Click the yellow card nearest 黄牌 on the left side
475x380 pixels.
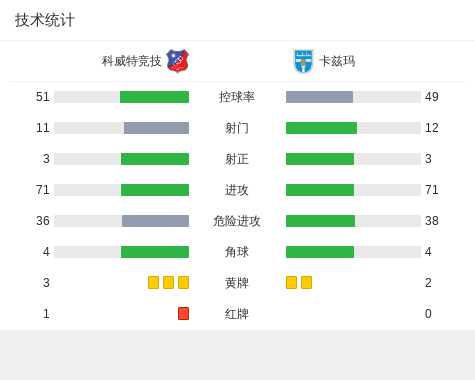[x=183, y=282]
